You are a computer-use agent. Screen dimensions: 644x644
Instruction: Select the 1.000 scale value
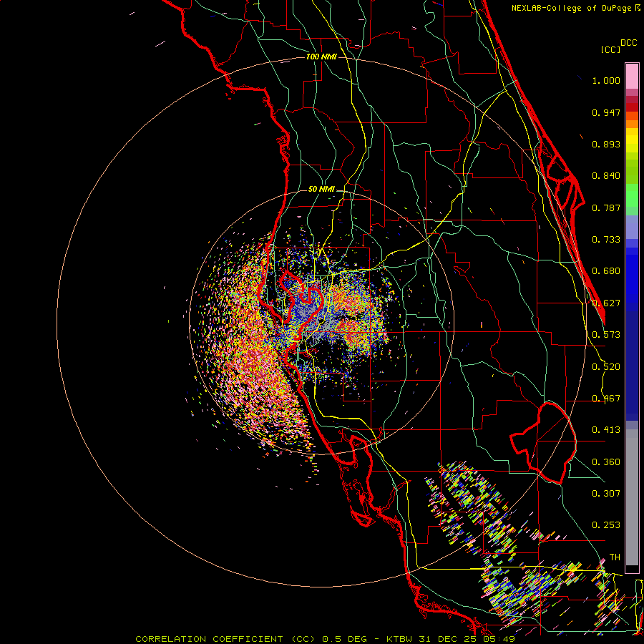tap(606, 80)
